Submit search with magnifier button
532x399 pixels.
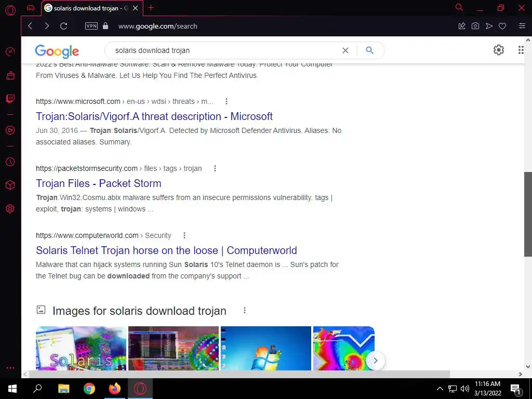click(369, 50)
